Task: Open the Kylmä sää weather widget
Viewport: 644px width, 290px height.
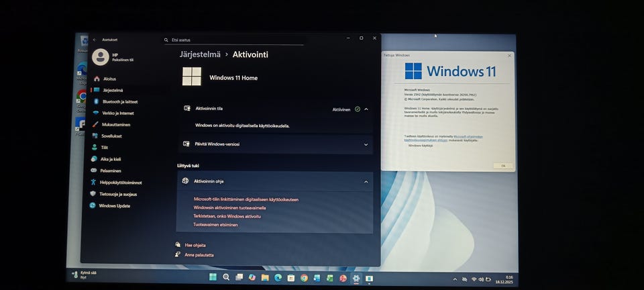Action: (84, 275)
